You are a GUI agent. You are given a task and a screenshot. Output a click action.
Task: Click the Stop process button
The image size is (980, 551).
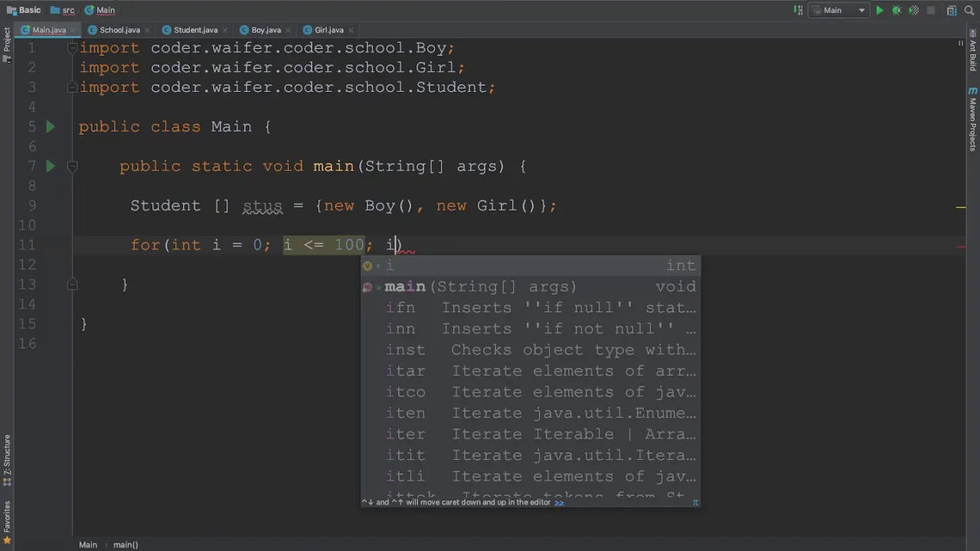[x=931, y=11]
